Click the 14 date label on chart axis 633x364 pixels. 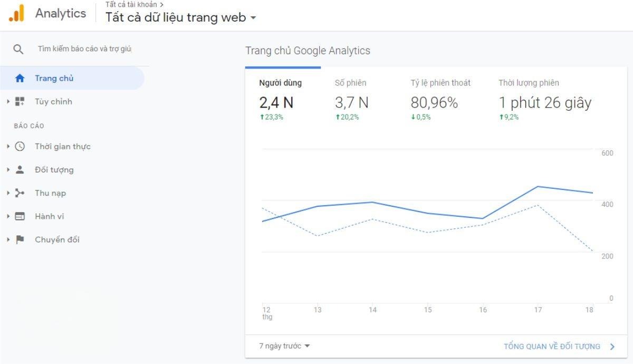coord(372,310)
